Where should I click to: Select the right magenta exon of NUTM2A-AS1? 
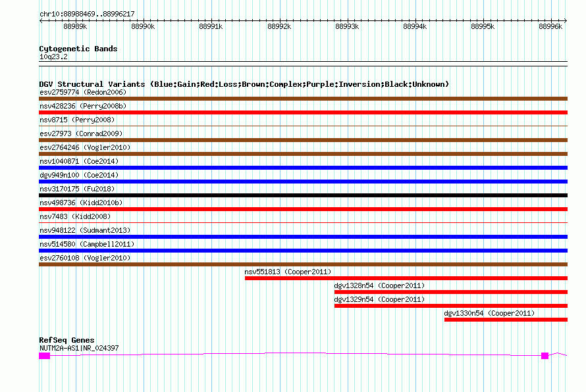pos(545,356)
